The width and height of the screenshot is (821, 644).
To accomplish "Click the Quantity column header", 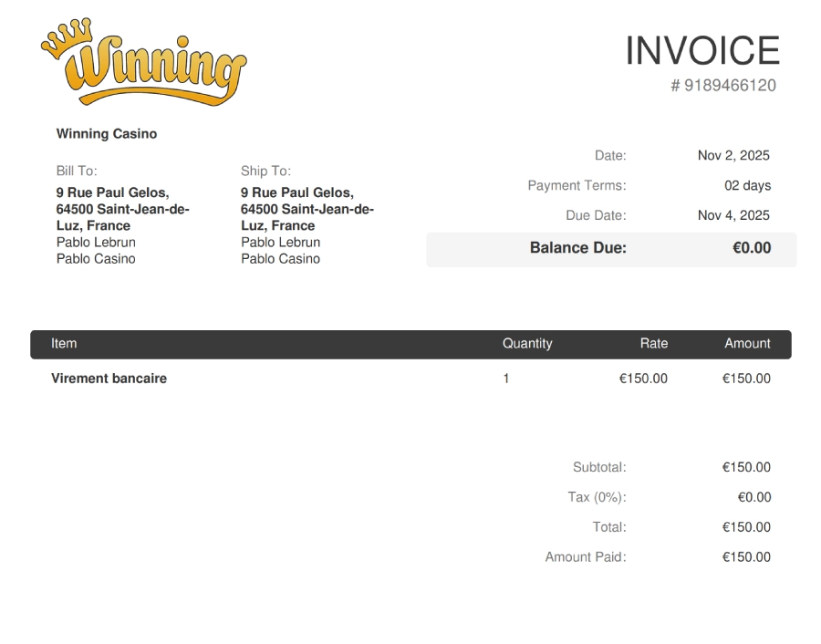I will 527,344.
